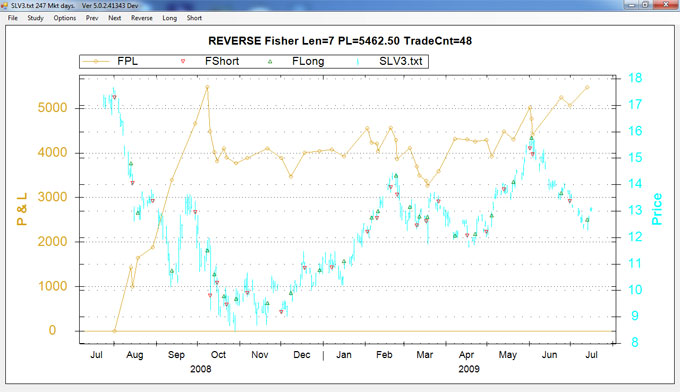Click the first FPL point at zero
Image resolution: width=680 pixels, height=392 pixels.
114,331
